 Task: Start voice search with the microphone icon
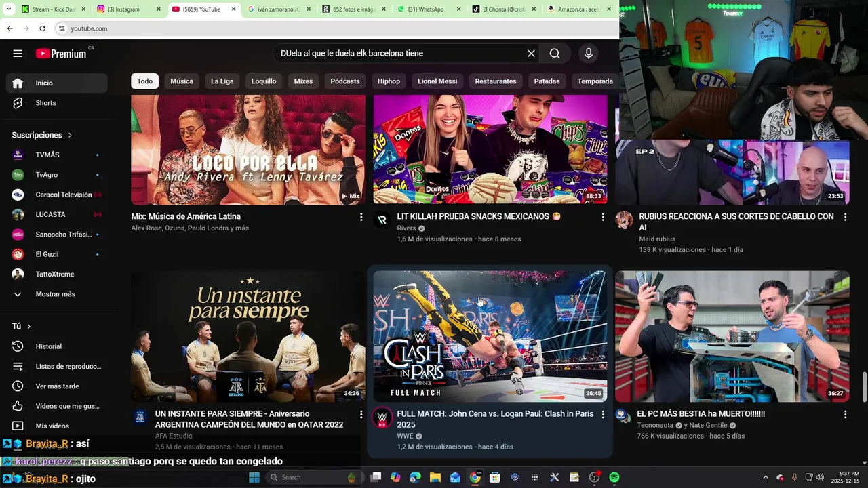pos(589,54)
